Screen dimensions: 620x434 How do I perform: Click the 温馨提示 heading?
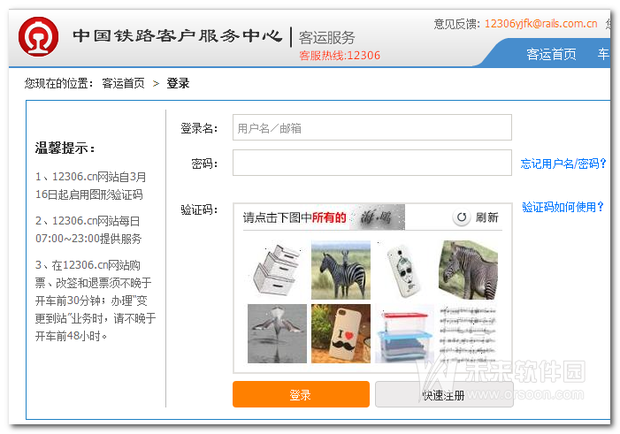[x=65, y=148]
